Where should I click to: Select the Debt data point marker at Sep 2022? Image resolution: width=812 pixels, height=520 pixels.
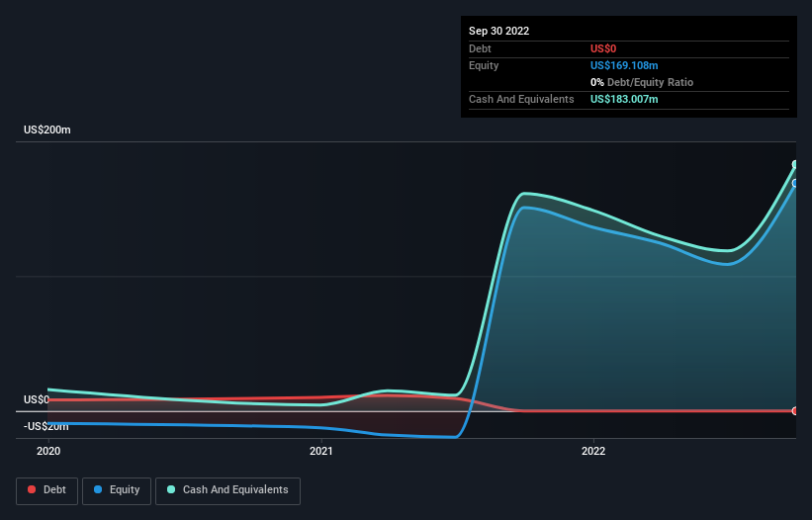tap(795, 411)
